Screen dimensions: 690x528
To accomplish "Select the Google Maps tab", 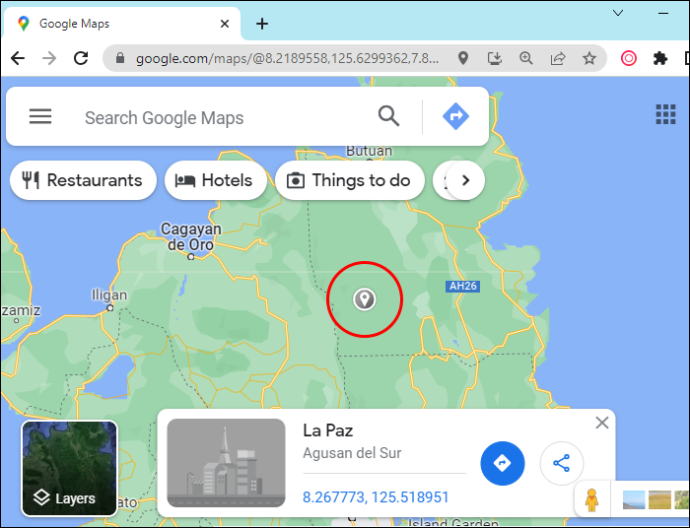I will (x=122, y=24).
